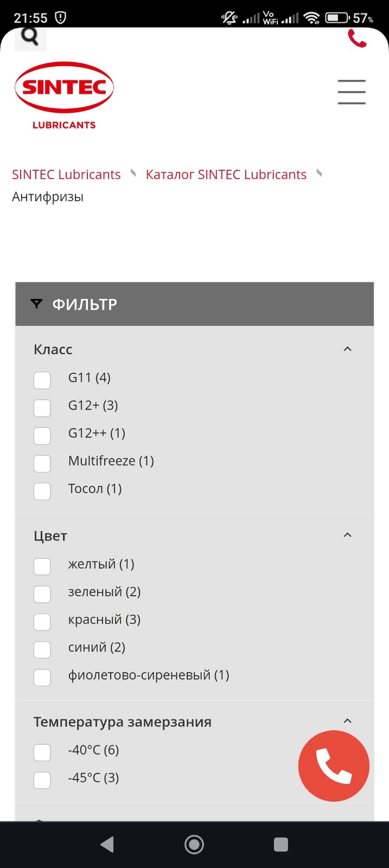
Task: Tap the Android recent apps square
Action: tap(281, 844)
